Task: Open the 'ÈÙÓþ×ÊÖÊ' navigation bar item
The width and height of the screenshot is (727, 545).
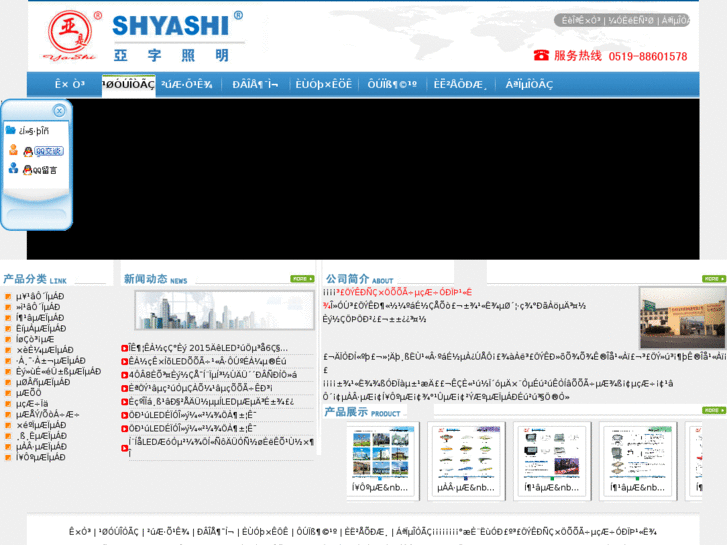Action: pyautogui.click(x=324, y=84)
